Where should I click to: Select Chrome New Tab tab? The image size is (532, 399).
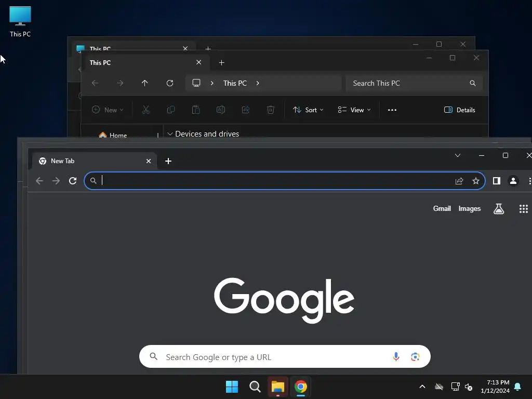[95, 161]
